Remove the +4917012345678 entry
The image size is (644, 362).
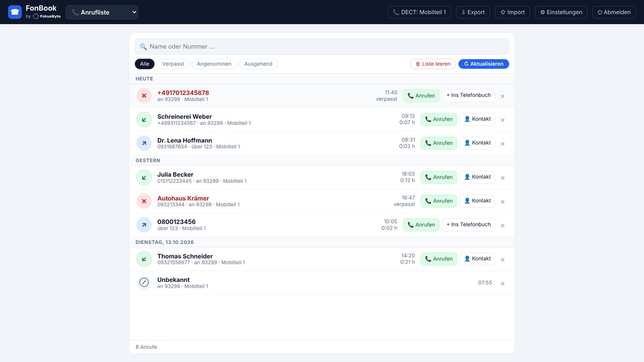click(x=502, y=96)
